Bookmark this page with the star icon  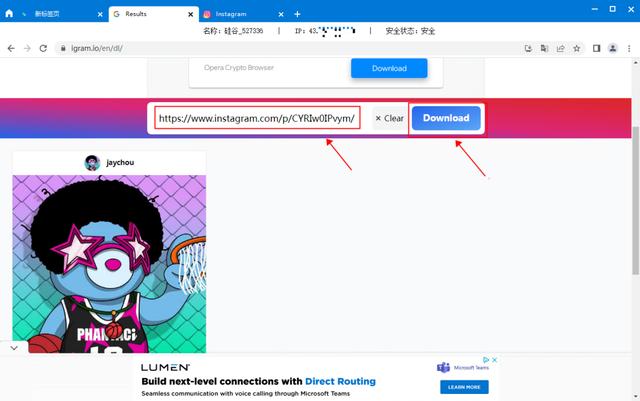576,48
